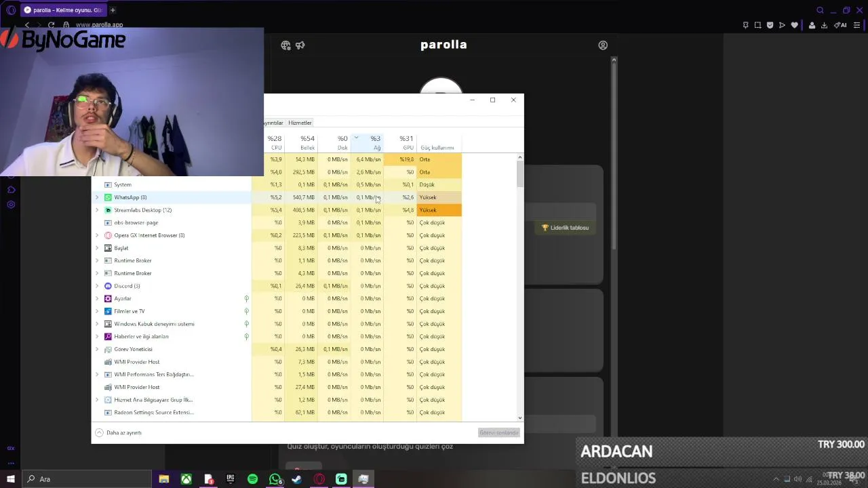Click the hexagon settings icon in Opera sidebar
Viewport: 868px width, 488px height.
click(11, 205)
